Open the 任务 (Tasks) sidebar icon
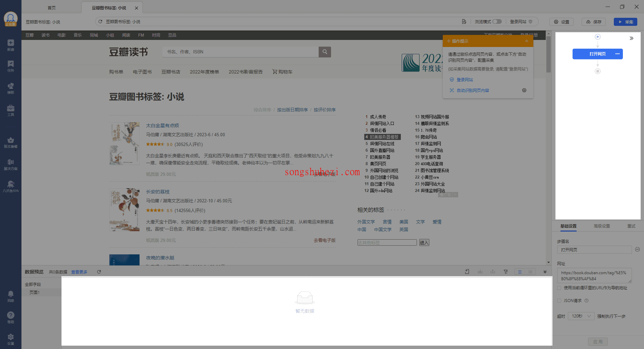The height and width of the screenshot is (349, 644). [11, 66]
